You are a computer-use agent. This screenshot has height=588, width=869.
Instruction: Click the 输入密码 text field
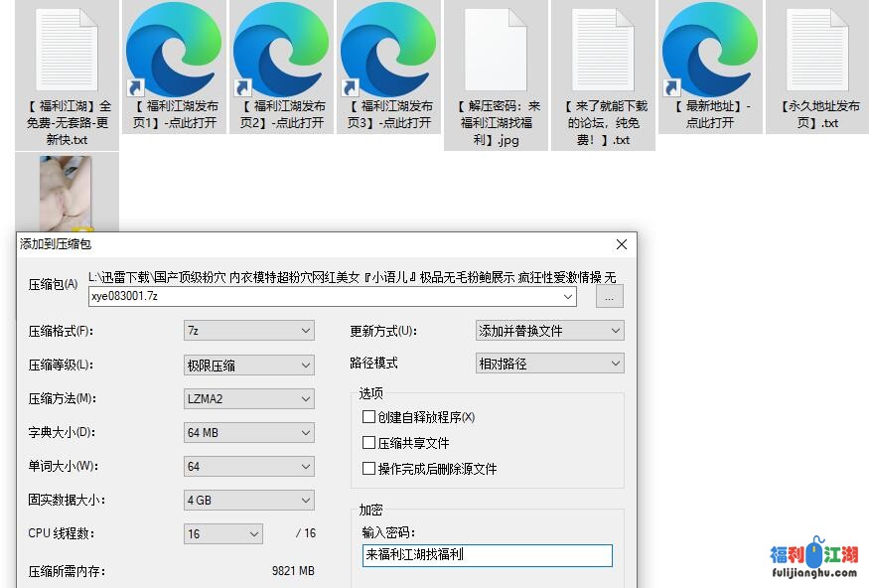coord(487,555)
